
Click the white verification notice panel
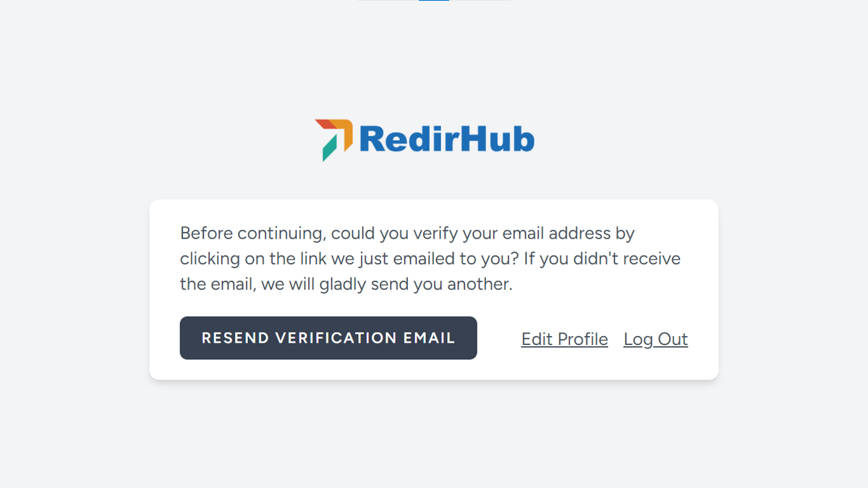tap(434, 289)
